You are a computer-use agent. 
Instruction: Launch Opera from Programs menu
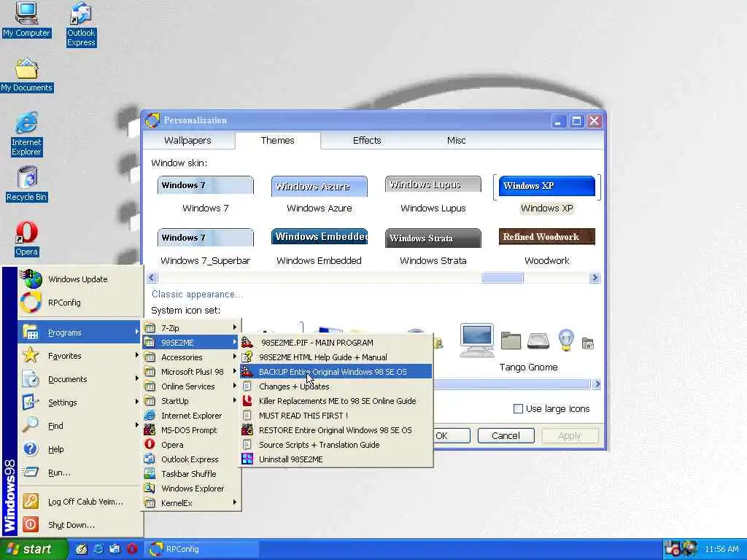click(x=191, y=445)
